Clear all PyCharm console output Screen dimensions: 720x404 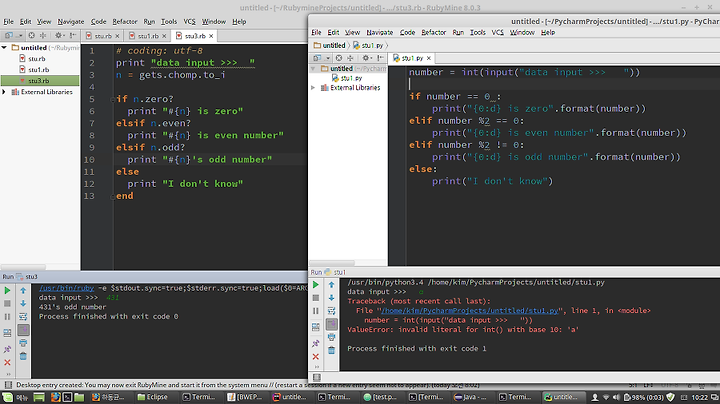point(332,350)
